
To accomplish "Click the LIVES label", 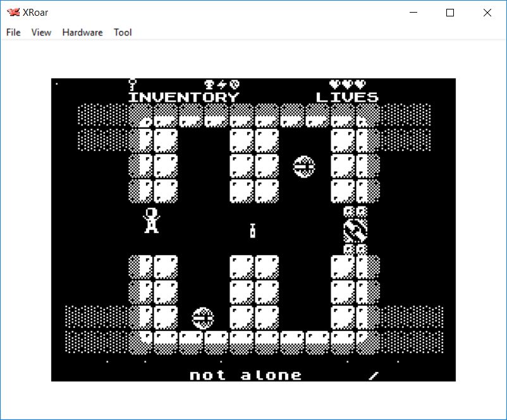I will coord(347,97).
